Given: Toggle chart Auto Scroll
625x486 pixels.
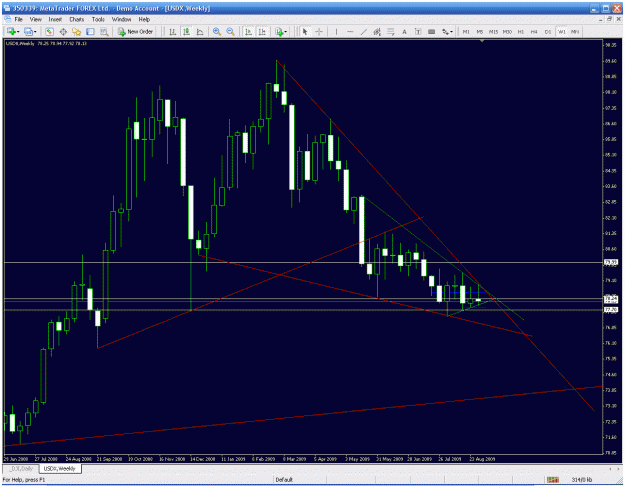Looking at the screenshot, I should 248,31.
